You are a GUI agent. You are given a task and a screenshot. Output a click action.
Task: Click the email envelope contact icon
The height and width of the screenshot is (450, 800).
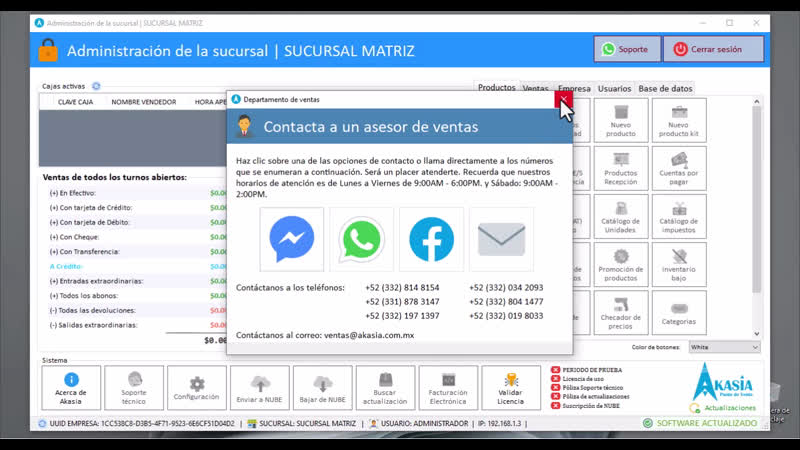[501, 239]
